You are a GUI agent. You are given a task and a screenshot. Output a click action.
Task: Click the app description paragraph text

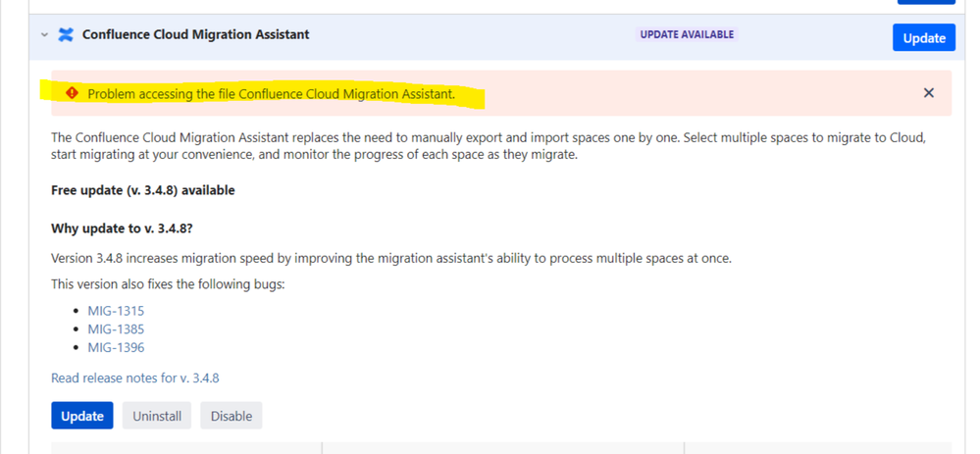[x=489, y=146]
